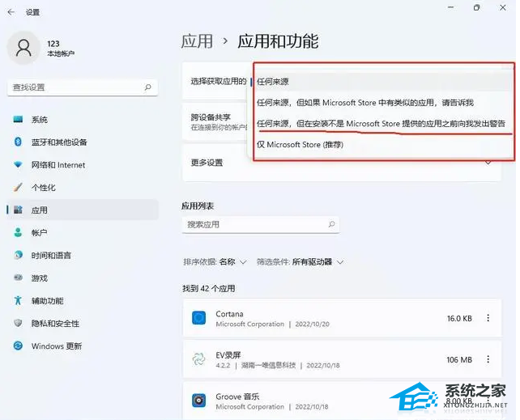Screen dimensions: 520x420
Task: Click the back arrow in Settings header
Action: tap(11, 12)
